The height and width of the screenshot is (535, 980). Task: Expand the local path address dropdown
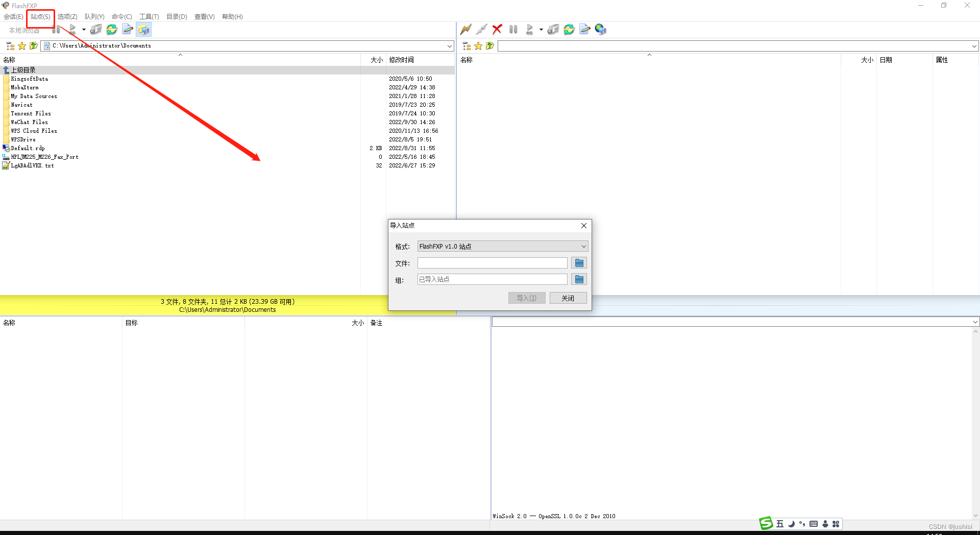[449, 45]
